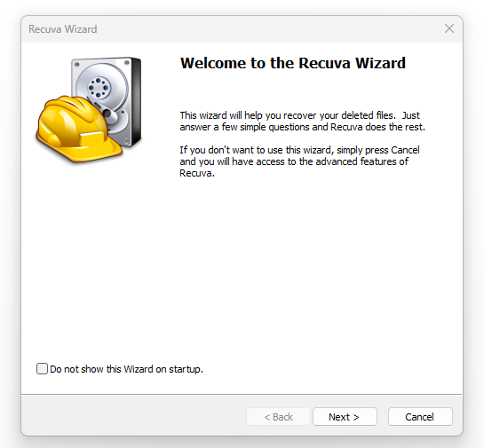Click the Recuva Wizard title bar text

[x=63, y=29]
